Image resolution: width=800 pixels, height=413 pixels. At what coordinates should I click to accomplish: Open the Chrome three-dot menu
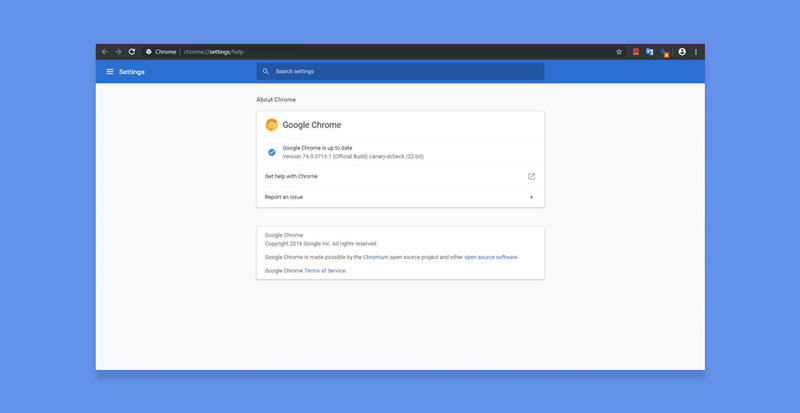coord(695,52)
